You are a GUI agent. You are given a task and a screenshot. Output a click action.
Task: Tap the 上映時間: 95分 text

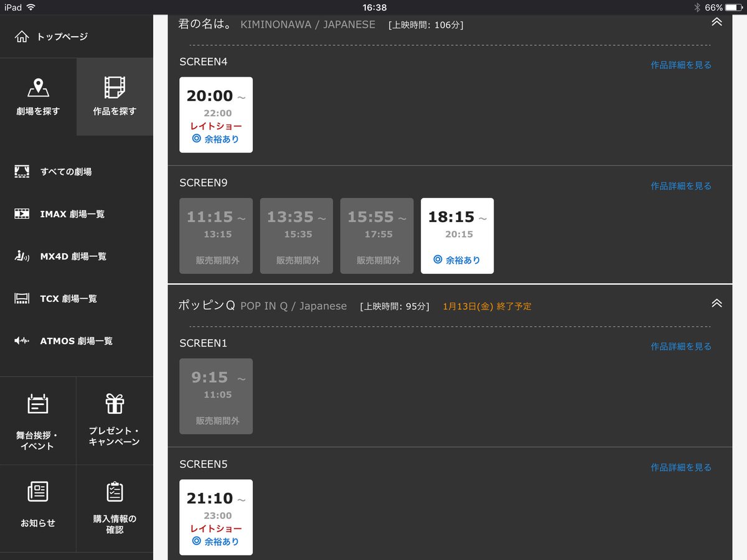tap(395, 306)
